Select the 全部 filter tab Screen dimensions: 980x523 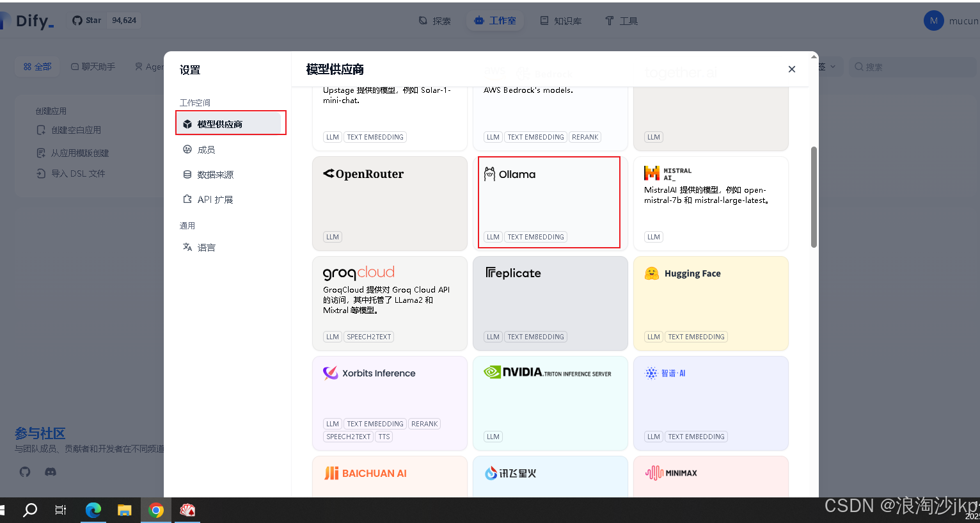38,67
